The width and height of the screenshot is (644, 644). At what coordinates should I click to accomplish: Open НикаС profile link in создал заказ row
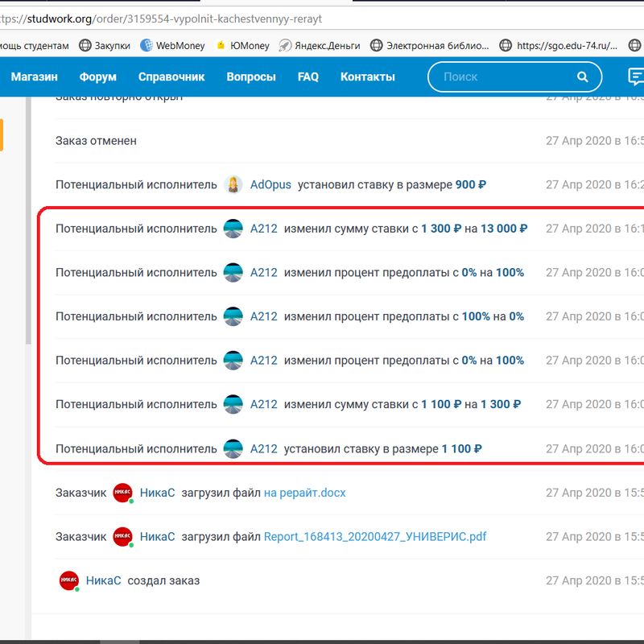click(103, 580)
